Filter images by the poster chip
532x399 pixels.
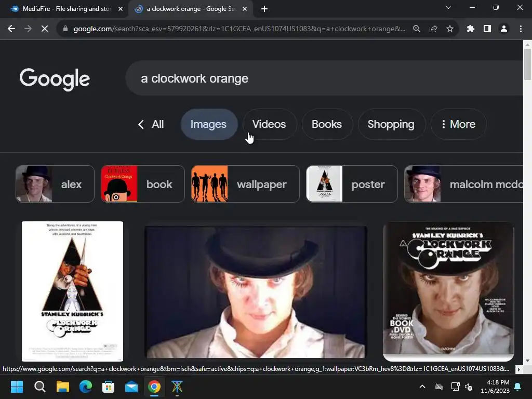pos(352,184)
